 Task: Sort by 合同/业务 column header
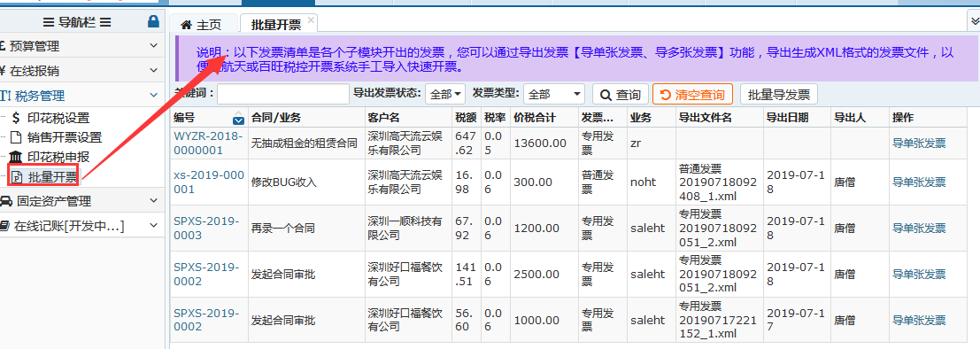coord(305,117)
